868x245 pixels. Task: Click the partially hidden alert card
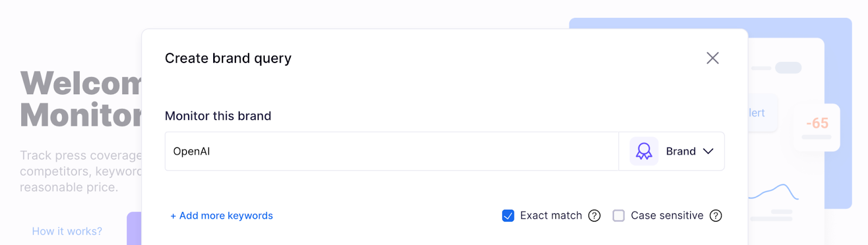point(762,113)
